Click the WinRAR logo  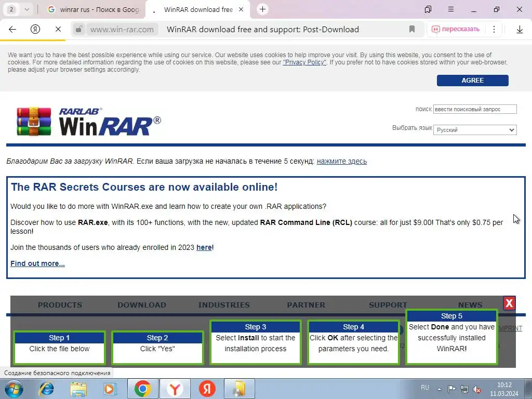pyautogui.click(x=89, y=122)
